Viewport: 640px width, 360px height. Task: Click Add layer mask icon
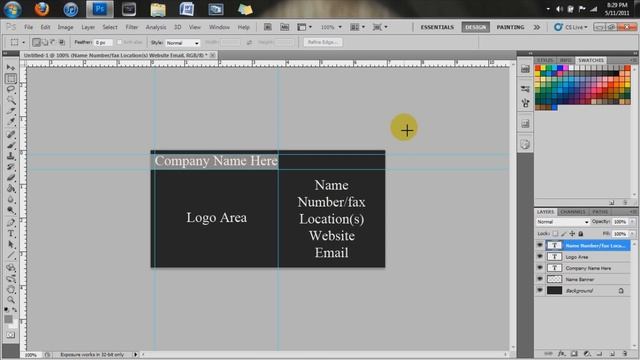point(574,353)
